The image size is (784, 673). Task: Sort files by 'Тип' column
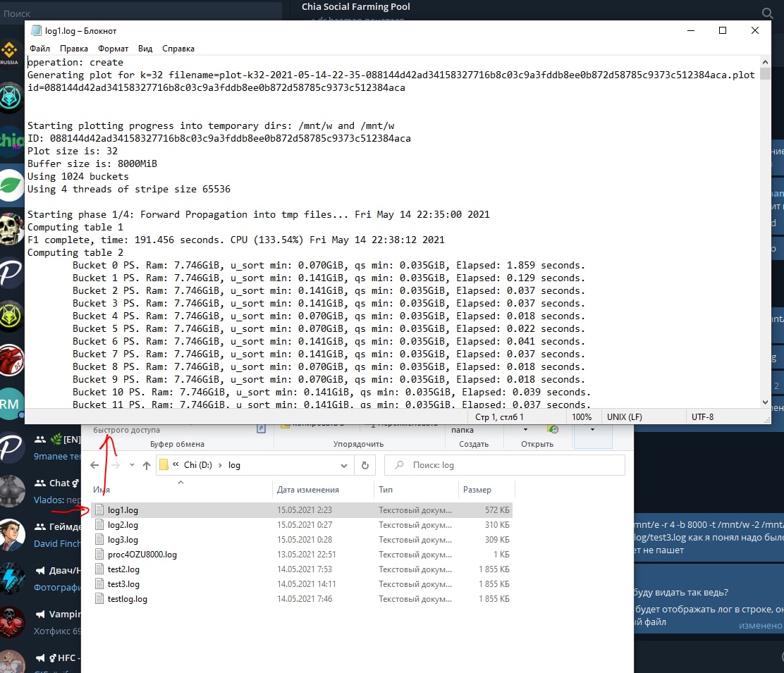[386, 490]
